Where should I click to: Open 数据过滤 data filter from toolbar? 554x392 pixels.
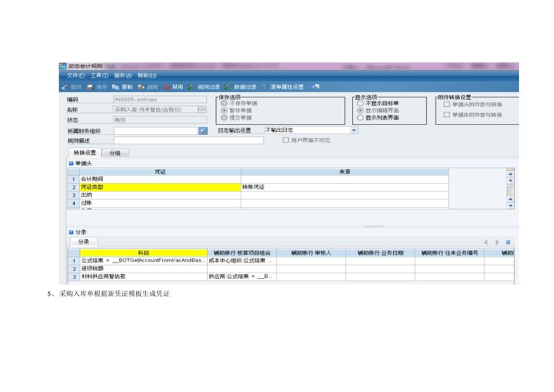coord(240,87)
